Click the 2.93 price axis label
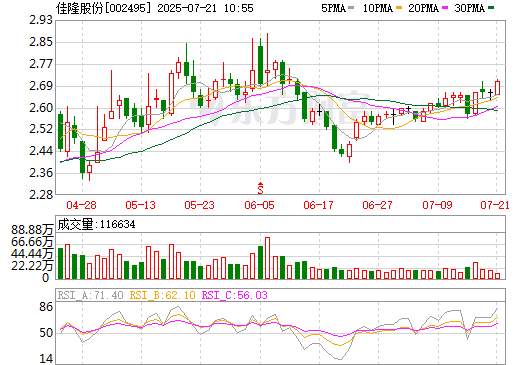 click(41, 20)
